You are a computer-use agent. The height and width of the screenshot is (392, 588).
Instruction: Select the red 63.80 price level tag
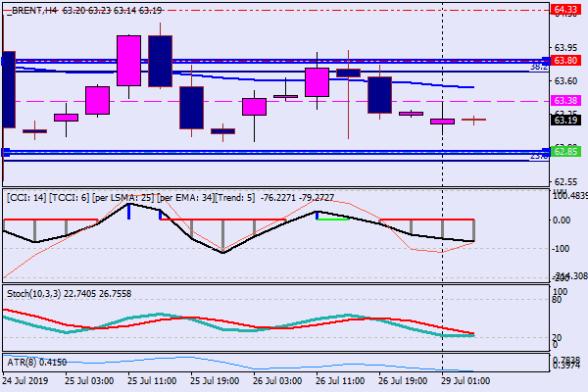click(x=564, y=61)
